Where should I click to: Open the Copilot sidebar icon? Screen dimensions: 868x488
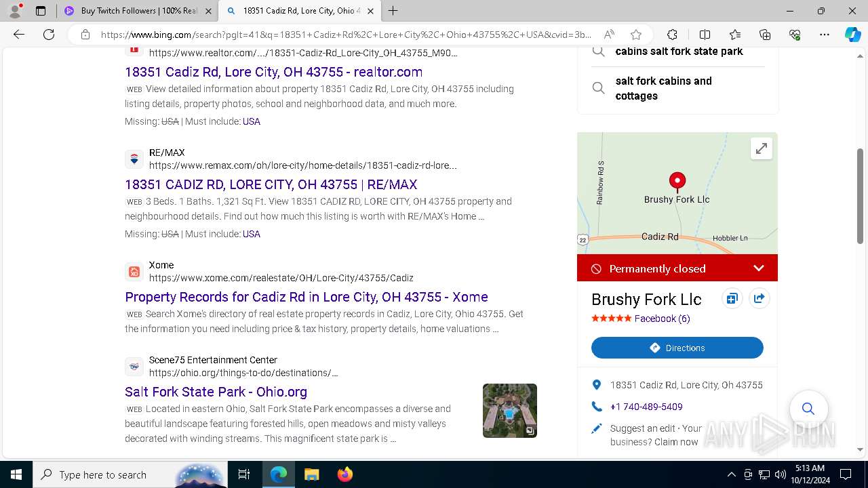(852, 35)
